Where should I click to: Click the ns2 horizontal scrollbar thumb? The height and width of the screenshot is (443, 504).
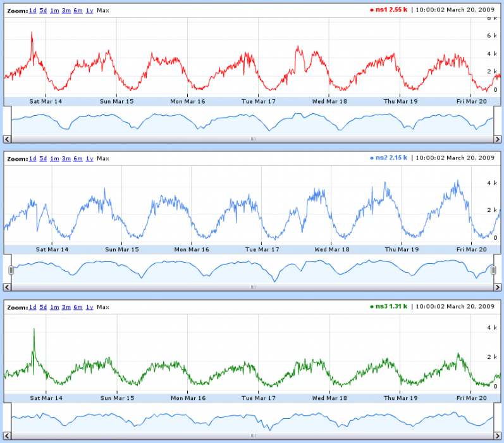[x=253, y=287]
